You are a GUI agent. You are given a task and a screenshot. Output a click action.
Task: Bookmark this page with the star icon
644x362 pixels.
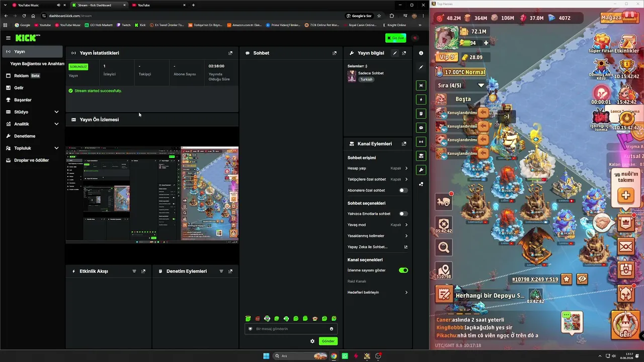(379, 16)
